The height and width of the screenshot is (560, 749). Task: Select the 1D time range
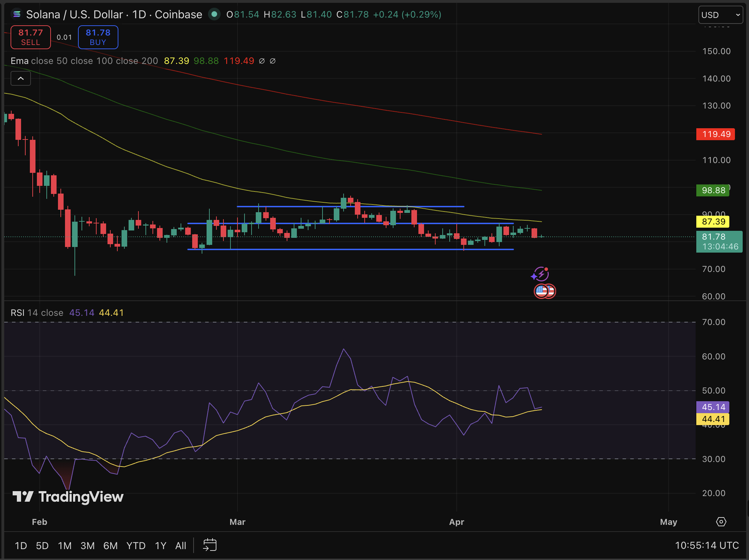[21, 546]
